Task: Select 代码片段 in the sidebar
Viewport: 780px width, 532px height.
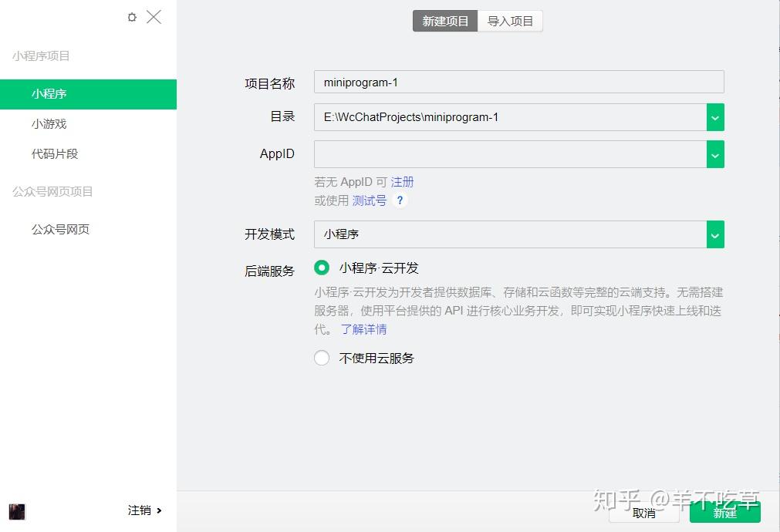Action: (55, 153)
